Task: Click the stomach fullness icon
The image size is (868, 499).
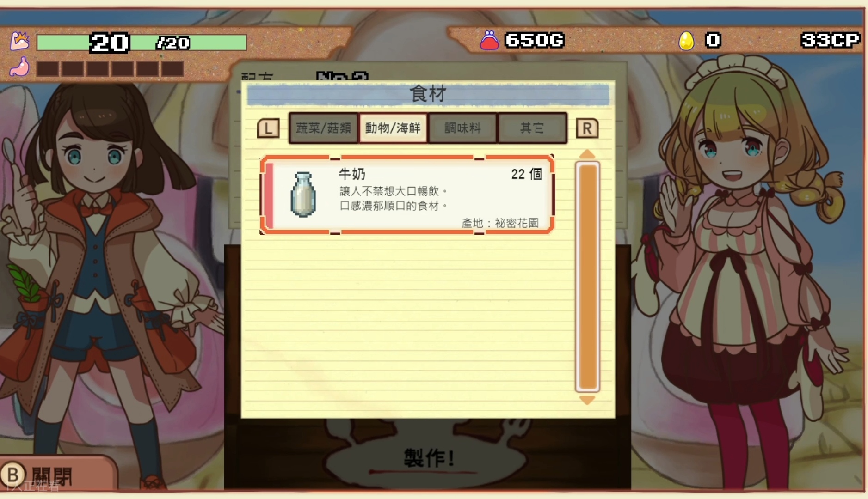Action: [20, 67]
